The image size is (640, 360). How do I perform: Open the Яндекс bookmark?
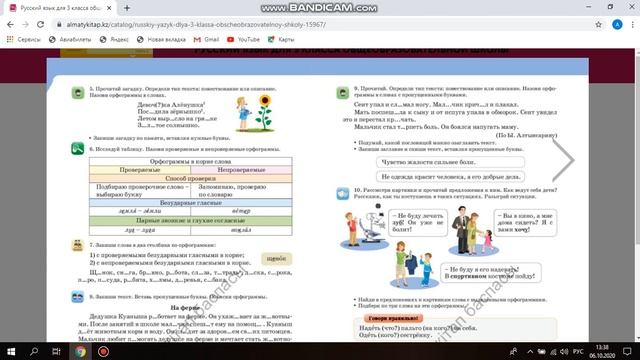click(x=114, y=40)
